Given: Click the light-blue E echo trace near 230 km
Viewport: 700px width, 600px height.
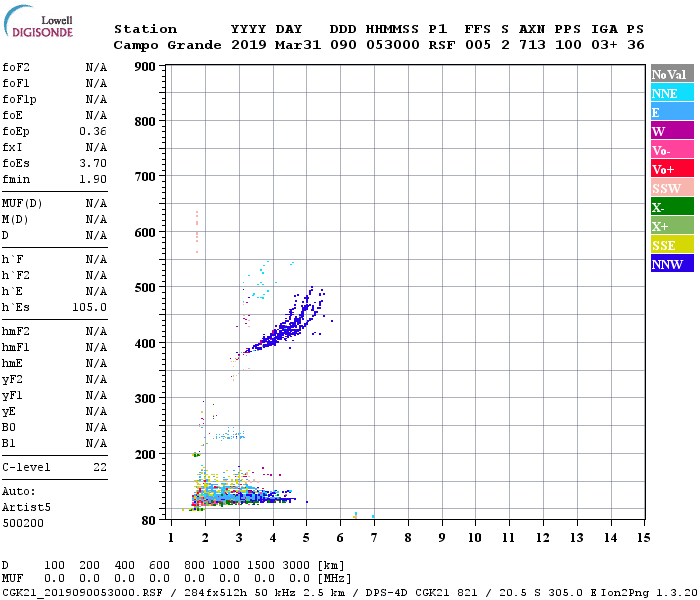Looking at the screenshot, I should tap(229, 434).
